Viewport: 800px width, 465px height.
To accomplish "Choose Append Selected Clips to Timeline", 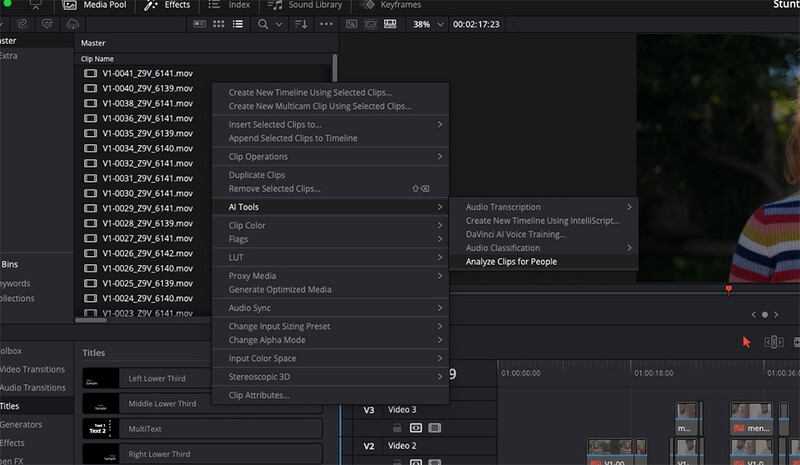I will (293, 138).
